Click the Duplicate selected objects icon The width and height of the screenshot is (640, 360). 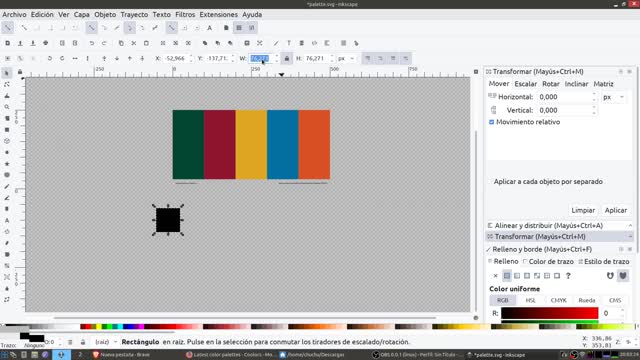pos(205,43)
